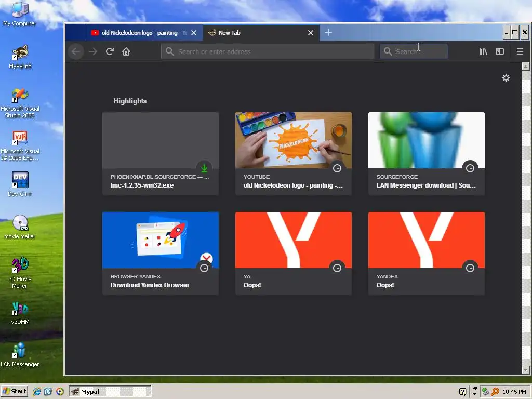Open the YANDEX Oops! highlight card

click(427, 254)
